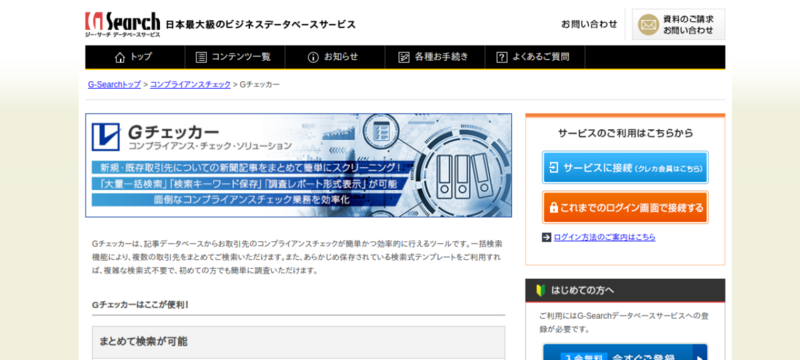Click the Gチェッカー text in the breadcrumb
This screenshot has width=800, height=360.
(260, 85)
